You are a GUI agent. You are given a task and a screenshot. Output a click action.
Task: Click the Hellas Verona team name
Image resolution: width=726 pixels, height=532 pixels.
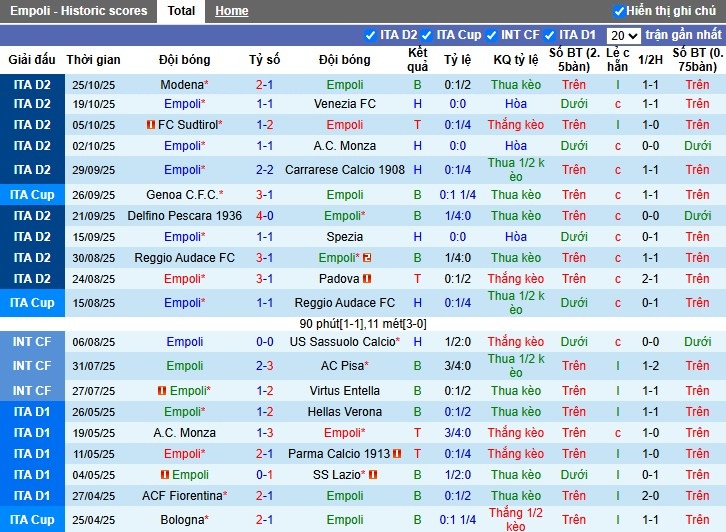344,412
